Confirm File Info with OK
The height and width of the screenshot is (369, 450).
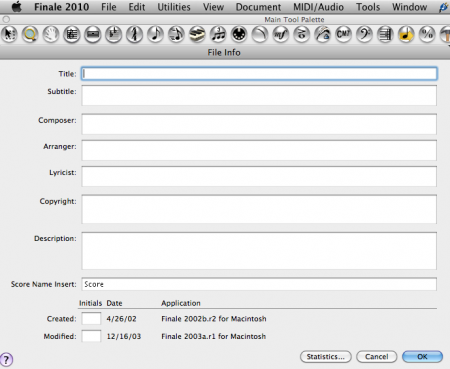click(x=422, y=357)
